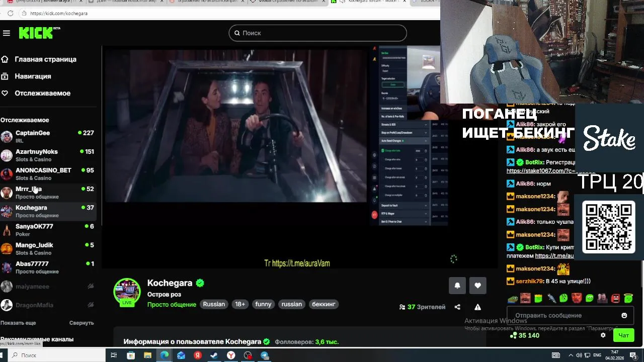Open AzartnuyNoks channel
Image resolution: width=644 pixels, height=362 pixels.
pyautogui.click(x=48, y=155)
